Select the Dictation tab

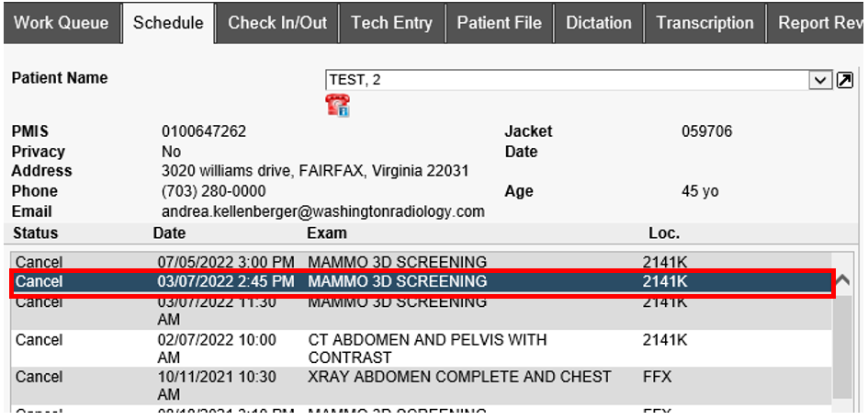click(599, 23)
